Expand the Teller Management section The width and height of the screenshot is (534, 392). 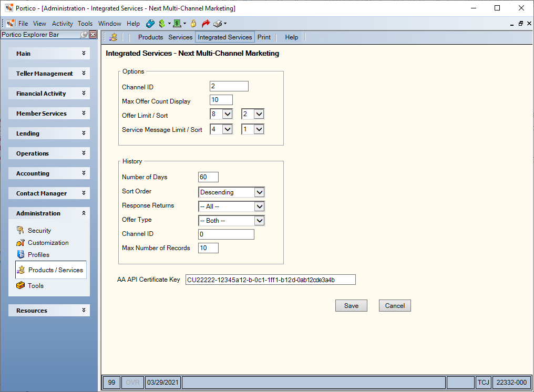click(49, 73)
